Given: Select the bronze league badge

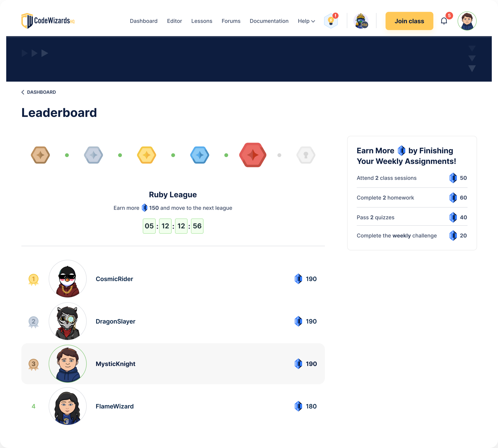Looking at the screenshot, I should [40, 155].
